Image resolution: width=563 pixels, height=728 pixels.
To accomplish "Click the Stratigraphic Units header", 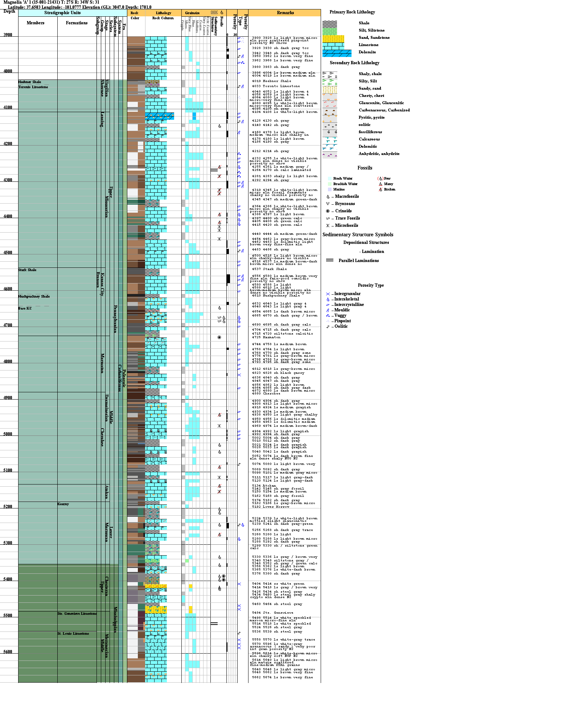I will coord(62,13).
